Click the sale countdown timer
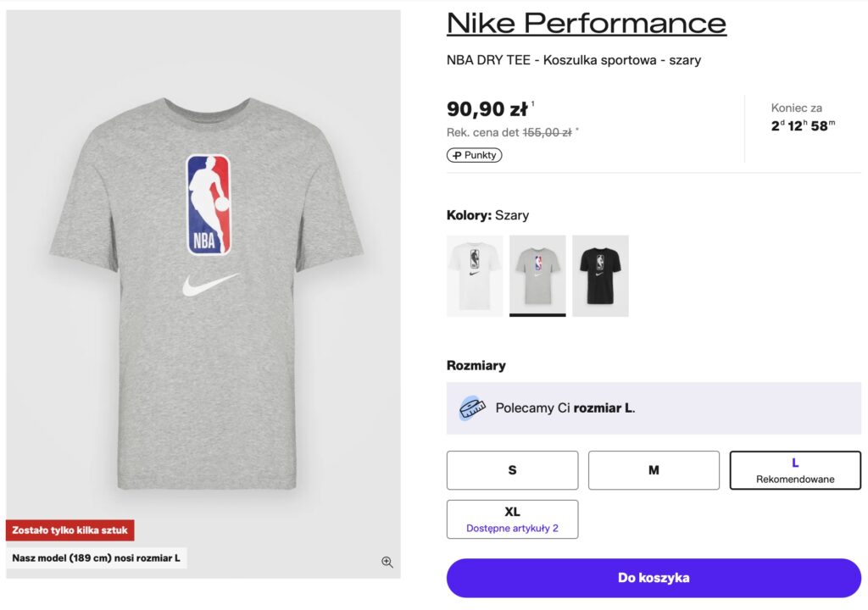868x610 pixels. click(803, 126)
